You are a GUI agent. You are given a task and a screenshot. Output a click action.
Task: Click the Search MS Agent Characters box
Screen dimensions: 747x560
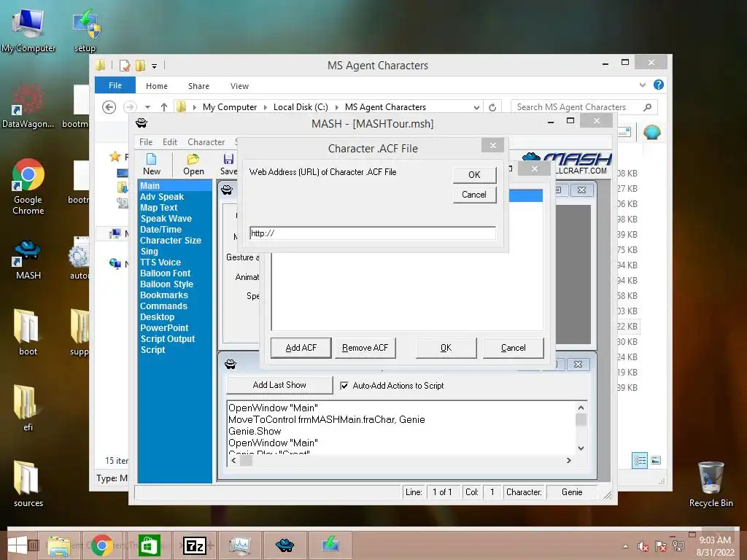(x=584, y=107)
